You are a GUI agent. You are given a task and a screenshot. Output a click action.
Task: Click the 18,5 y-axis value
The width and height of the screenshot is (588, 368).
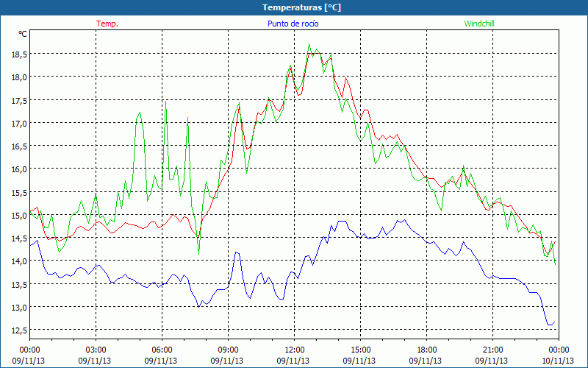[x=19, y=54]
